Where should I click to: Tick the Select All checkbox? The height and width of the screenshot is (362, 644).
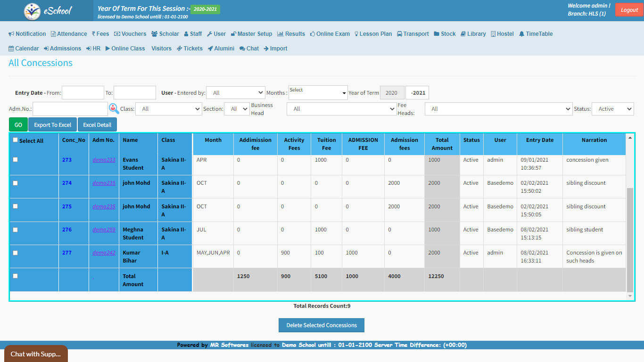point(16,140)
